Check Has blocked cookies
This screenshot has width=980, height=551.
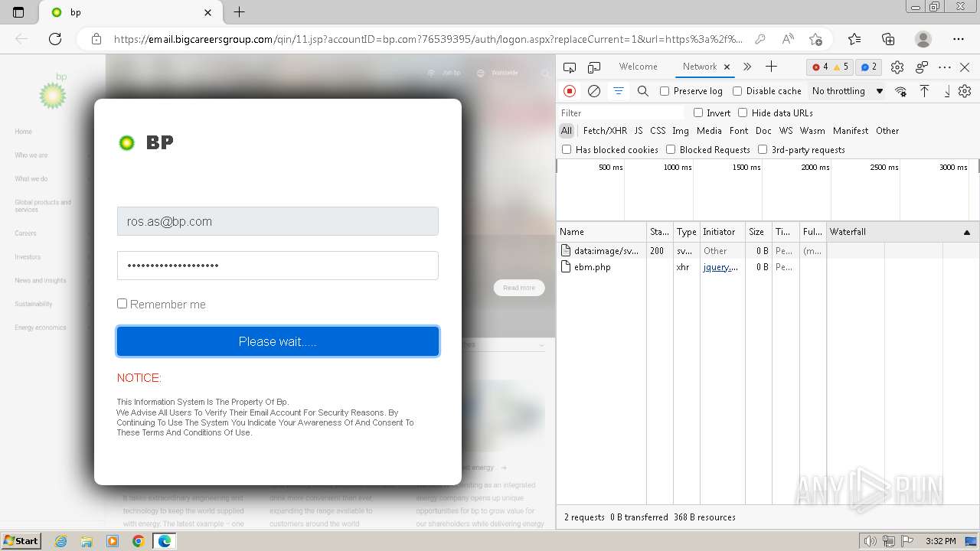567,149
